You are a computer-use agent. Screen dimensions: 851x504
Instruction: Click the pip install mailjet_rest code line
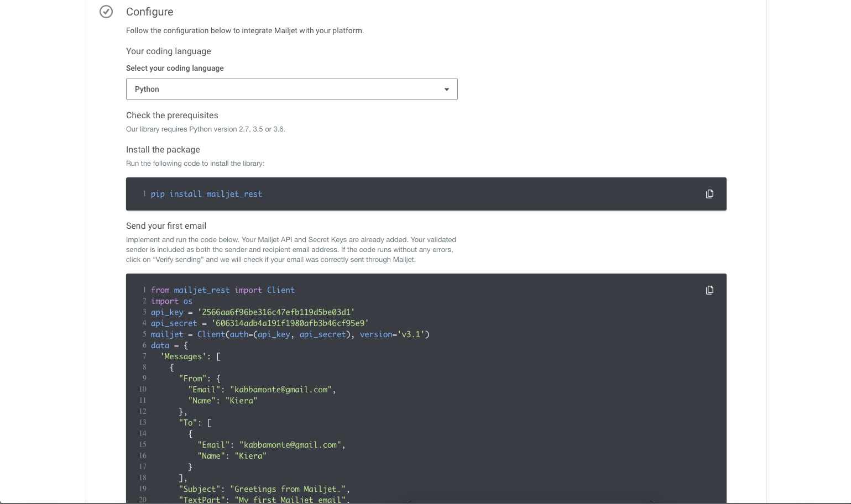tap(206, 194)
